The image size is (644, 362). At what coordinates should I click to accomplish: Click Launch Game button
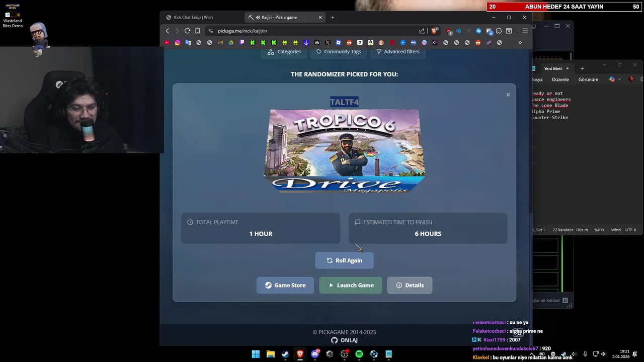(351, 285)
